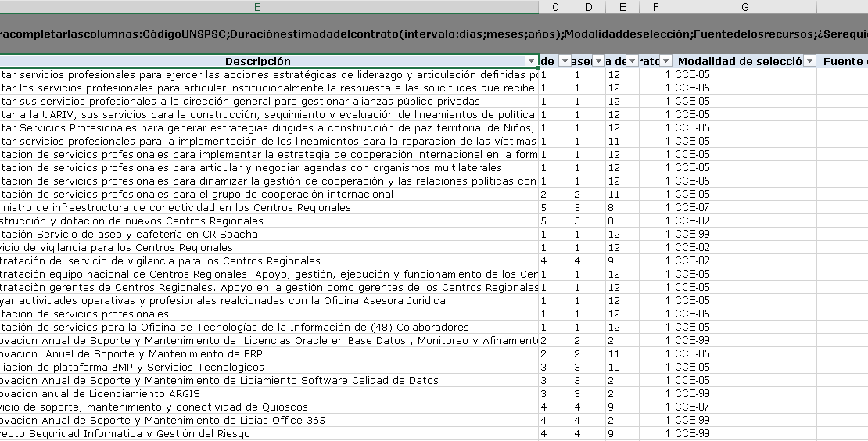Open the filter dropdown in column C header

[565, 61]
